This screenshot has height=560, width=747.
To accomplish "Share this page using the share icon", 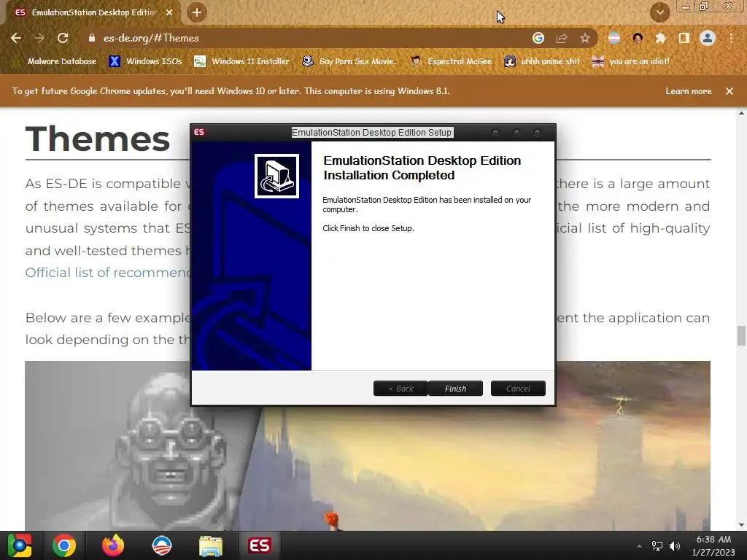I will point(562,38).
